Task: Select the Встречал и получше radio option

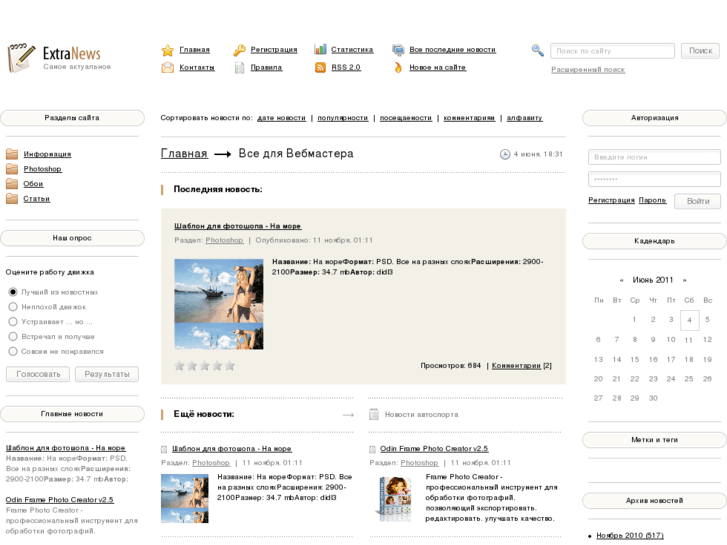Action: pos(13,336)
